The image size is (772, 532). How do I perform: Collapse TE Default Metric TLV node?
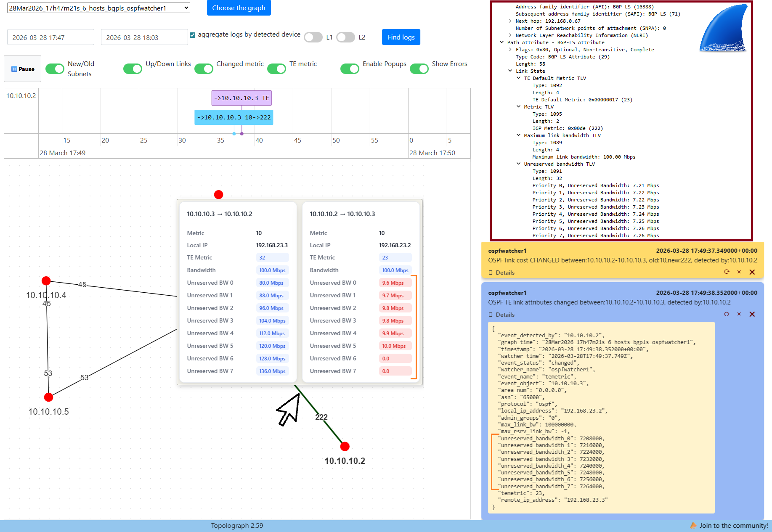(518, 78)
